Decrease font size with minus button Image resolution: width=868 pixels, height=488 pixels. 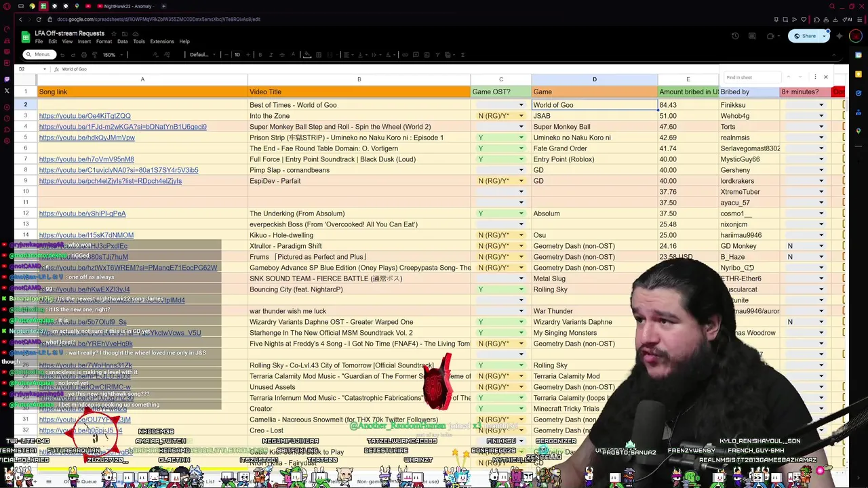(226, 54)
